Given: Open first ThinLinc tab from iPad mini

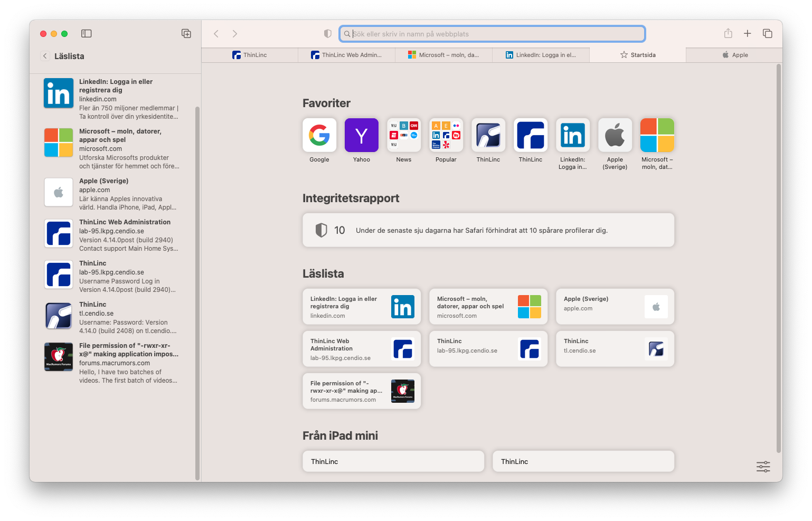Looking at the screenshot, I should point(393,461).
